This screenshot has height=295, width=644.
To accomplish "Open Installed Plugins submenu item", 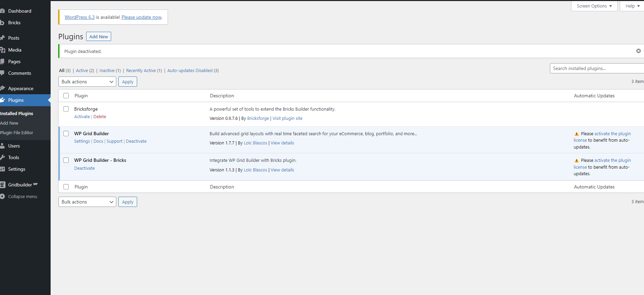I will pyautogui.click(x=17, y=113).
